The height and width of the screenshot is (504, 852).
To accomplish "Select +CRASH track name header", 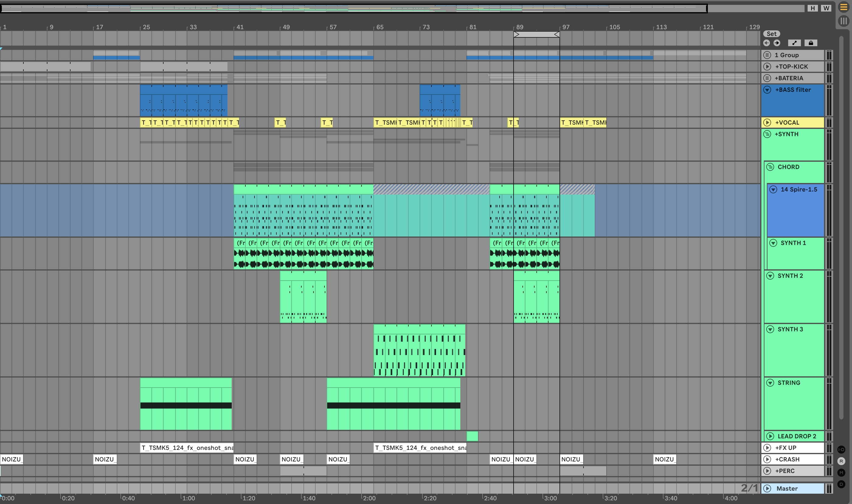I will [792, 459].
